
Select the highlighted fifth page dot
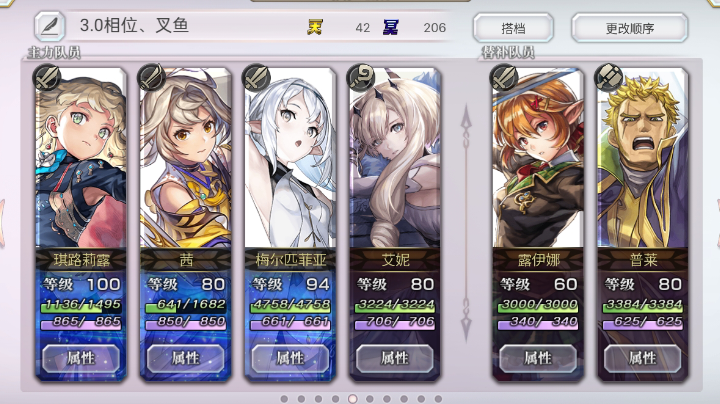tap(353, 399)
